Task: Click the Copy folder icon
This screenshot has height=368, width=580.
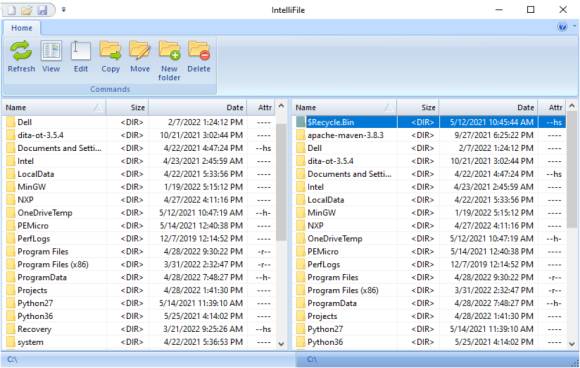Action: click(110, 51)
